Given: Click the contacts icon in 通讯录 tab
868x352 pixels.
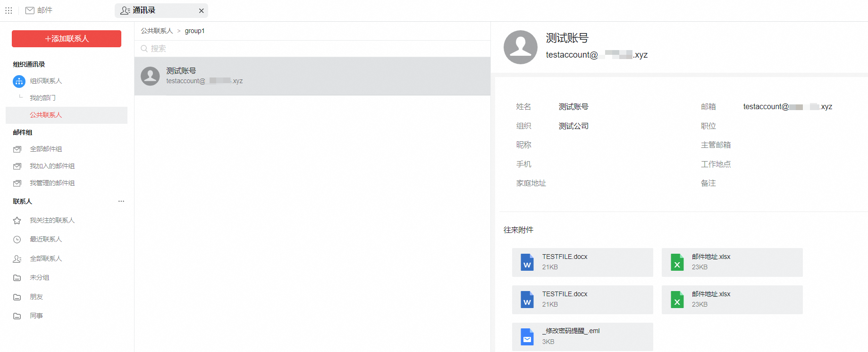Looking at the screenshot, I should coord(125,10).
